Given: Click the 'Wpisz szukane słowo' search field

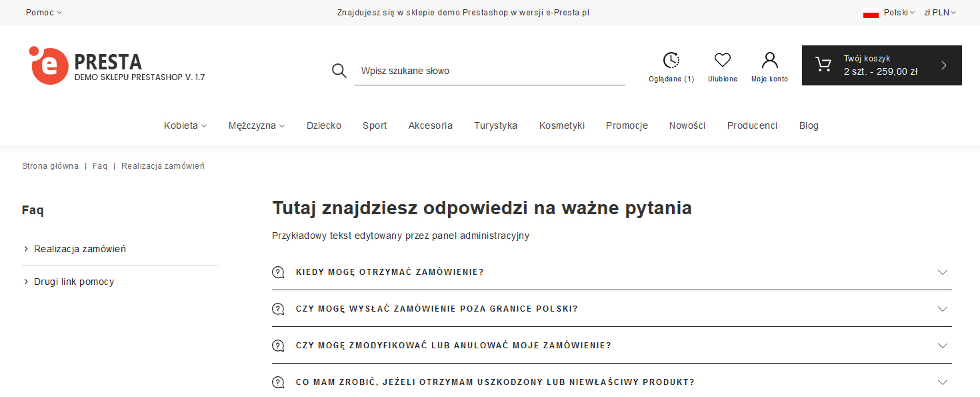Looking at the screenshot, I should click(x=490, y=71).
